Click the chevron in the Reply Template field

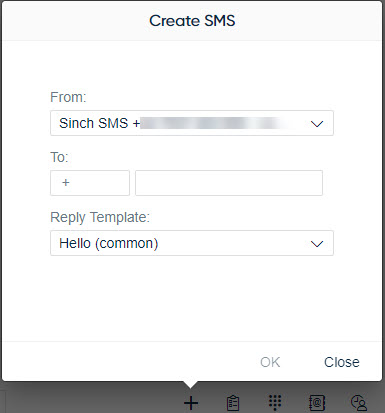click(317, 244)
